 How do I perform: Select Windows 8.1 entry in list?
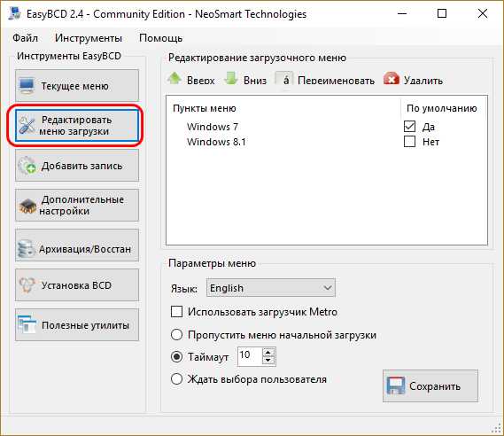(216, 142)
